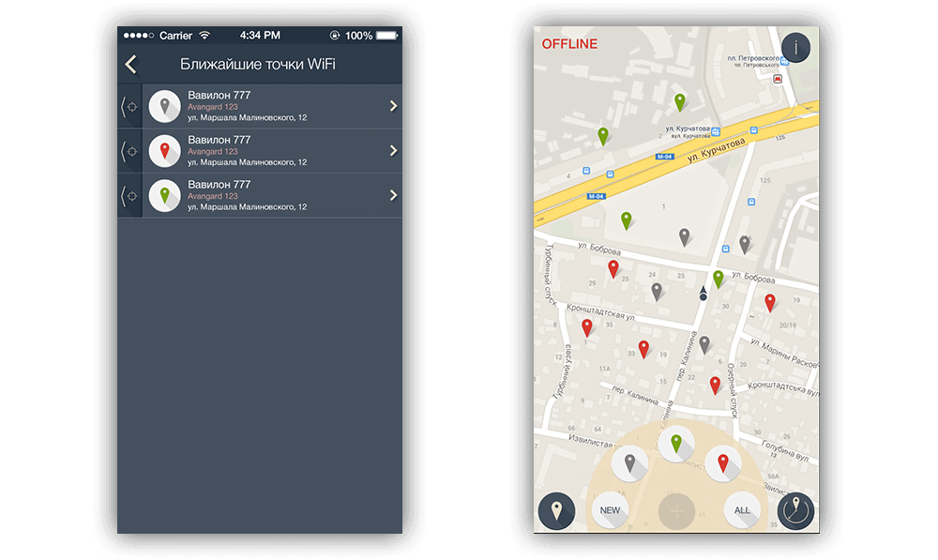The image size is (938, 560).
Task: Open details chevron for the gray-pin Вавилон 777 row
Action: pos(393,106)
